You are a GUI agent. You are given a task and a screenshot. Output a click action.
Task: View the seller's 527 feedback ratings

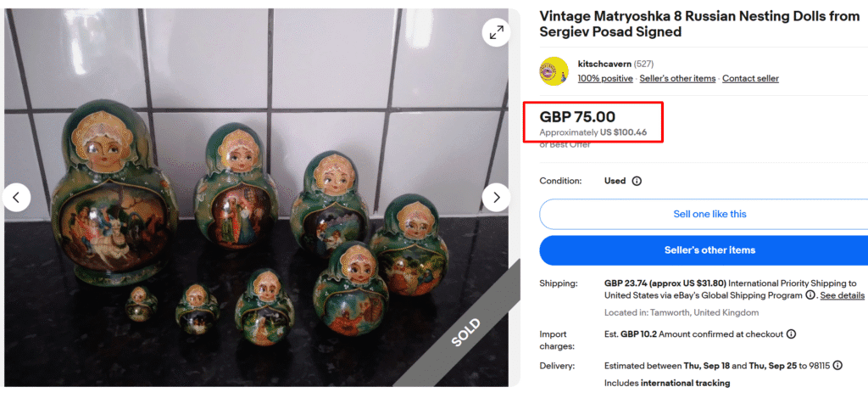644,64
